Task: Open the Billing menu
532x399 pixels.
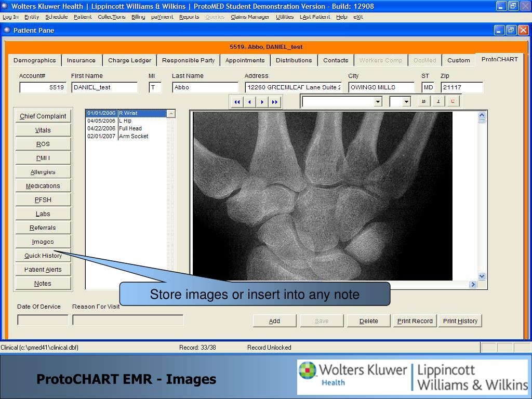Action: (x=138, y=17)
